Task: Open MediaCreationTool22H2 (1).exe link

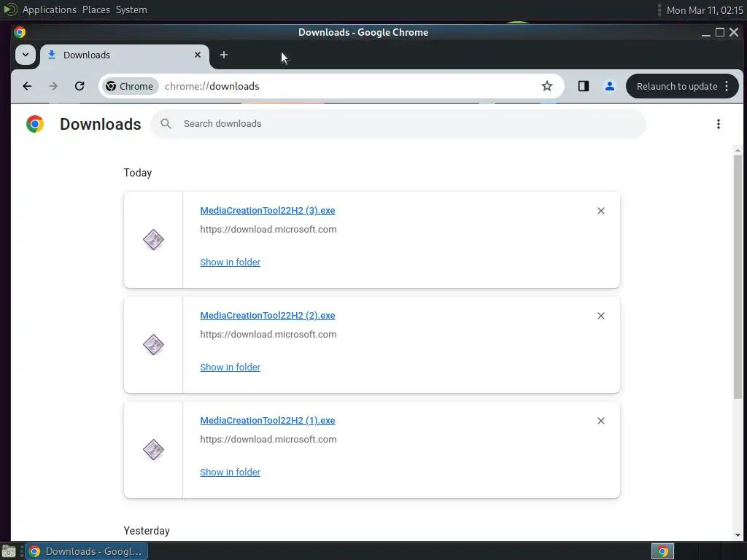Action: pyautogui.click(x=267, y=421)
